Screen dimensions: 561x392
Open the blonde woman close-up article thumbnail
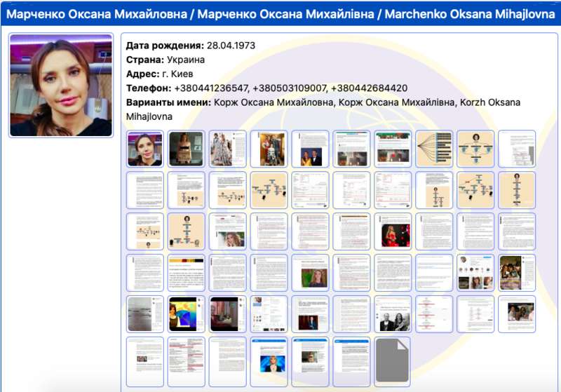[x=228, y=231]
